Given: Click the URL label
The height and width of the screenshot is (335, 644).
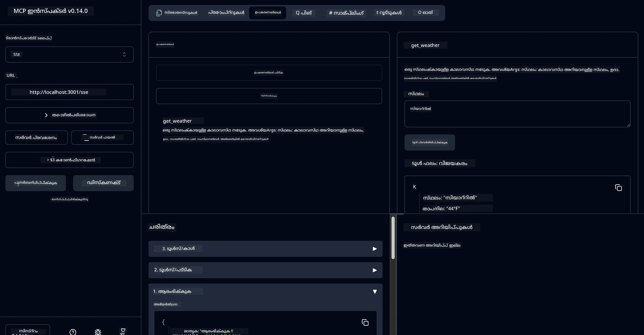Looking at the screenshot, I should click(x=11, y=75).
